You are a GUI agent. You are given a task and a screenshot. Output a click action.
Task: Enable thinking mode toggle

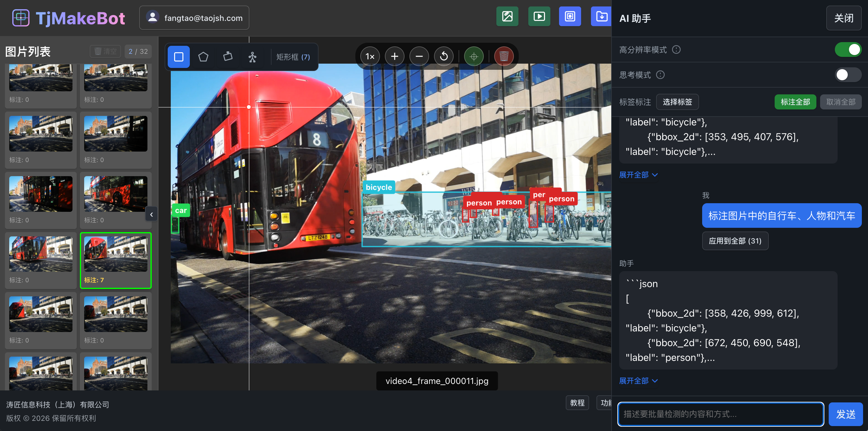(x=848, y=75)
